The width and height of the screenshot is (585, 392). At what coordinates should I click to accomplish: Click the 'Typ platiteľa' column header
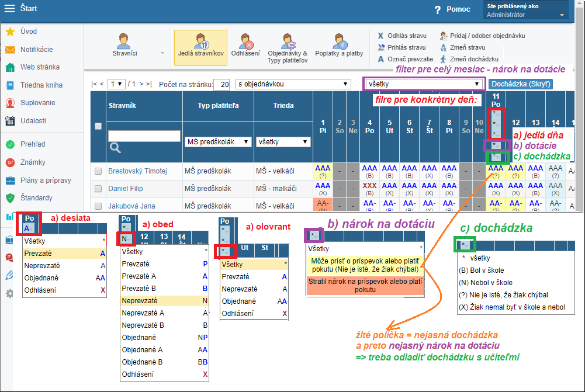(x=218, y=106)
